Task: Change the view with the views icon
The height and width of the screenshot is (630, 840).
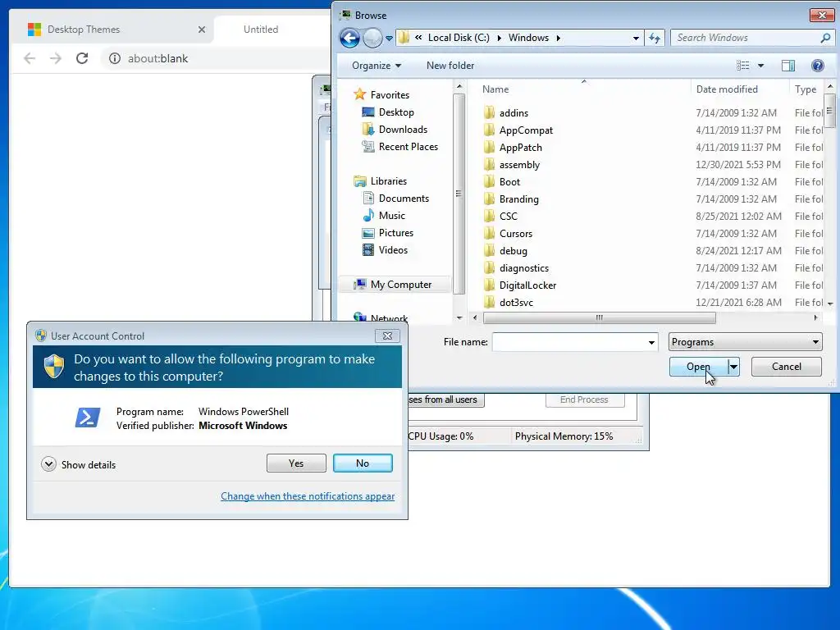Action: pyautogui.click(x=743, y=66)
